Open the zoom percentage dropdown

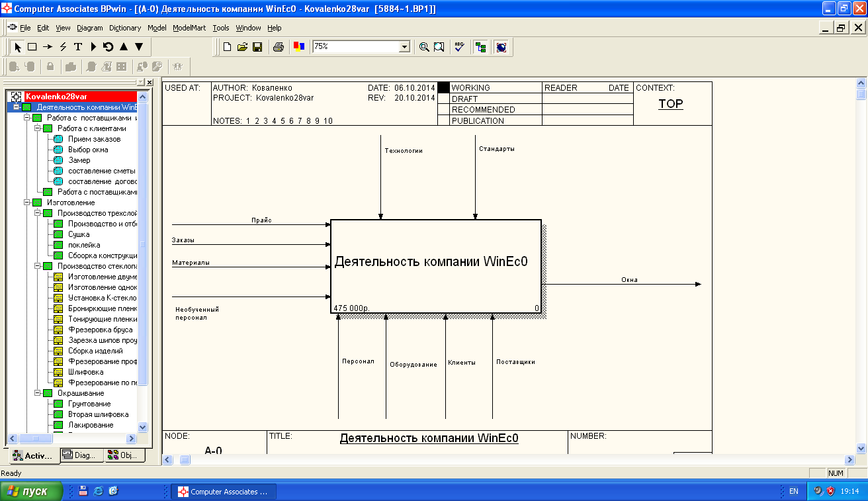(x=404, y=47)
